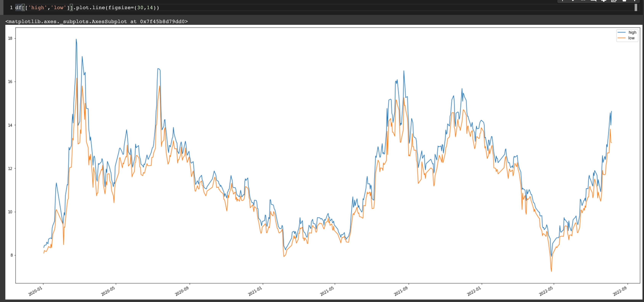Mirror cell in tab icon
The image size is (644, 302).
(614, 1)
